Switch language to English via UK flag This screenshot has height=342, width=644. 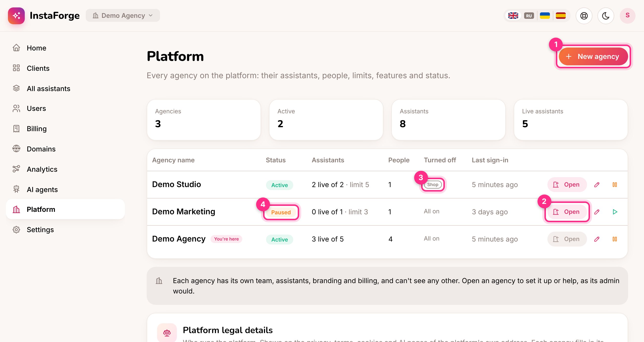click(x=513, y=16)
